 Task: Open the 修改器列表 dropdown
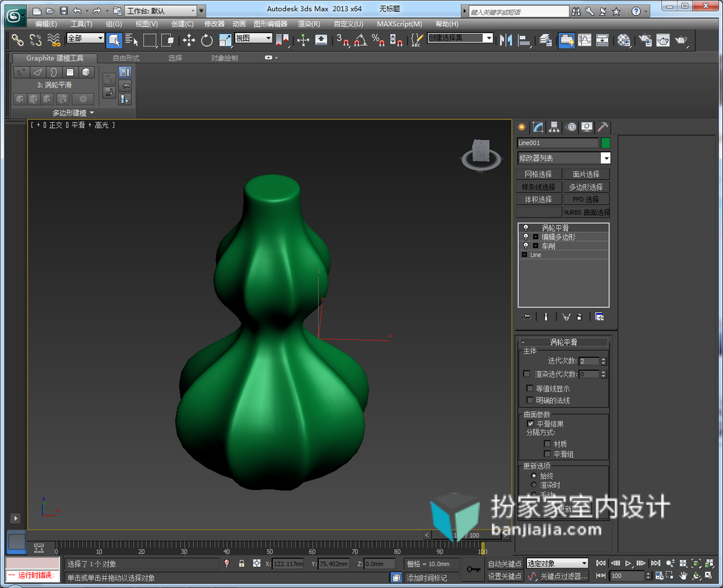564,158
